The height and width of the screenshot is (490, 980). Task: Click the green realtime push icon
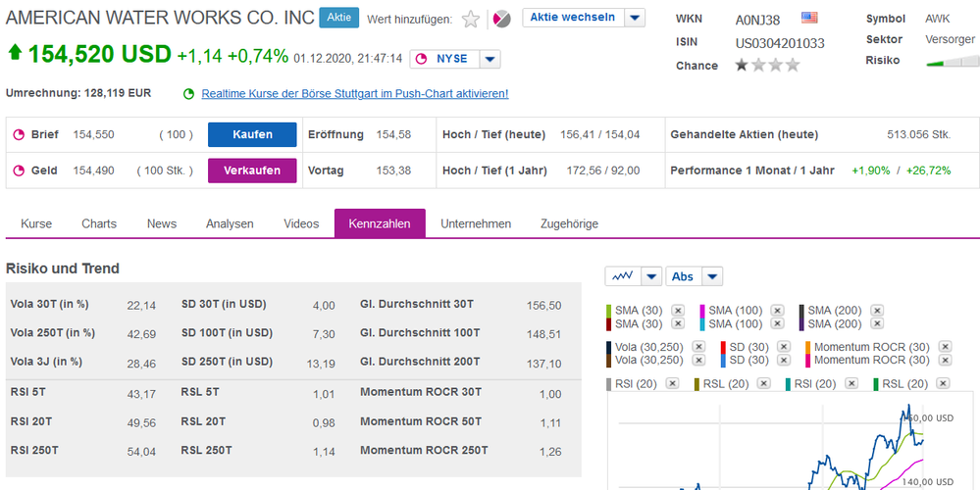(x=188, y=94)
